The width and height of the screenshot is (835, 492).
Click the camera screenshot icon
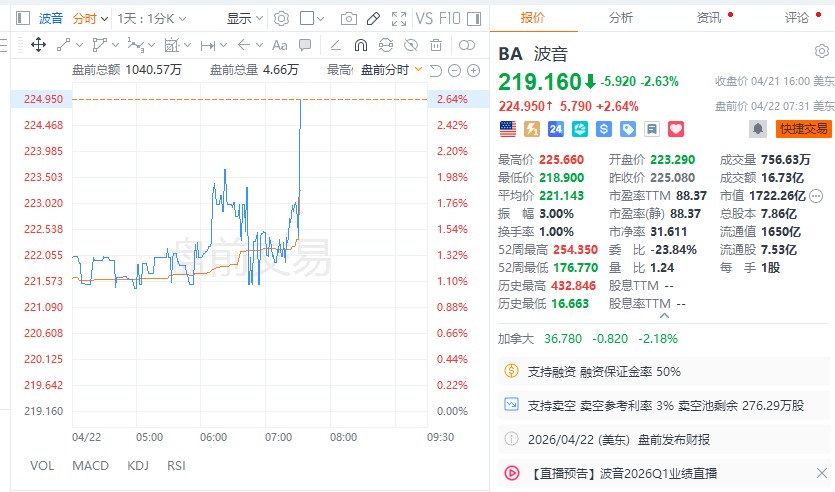(x=349, y=18)
